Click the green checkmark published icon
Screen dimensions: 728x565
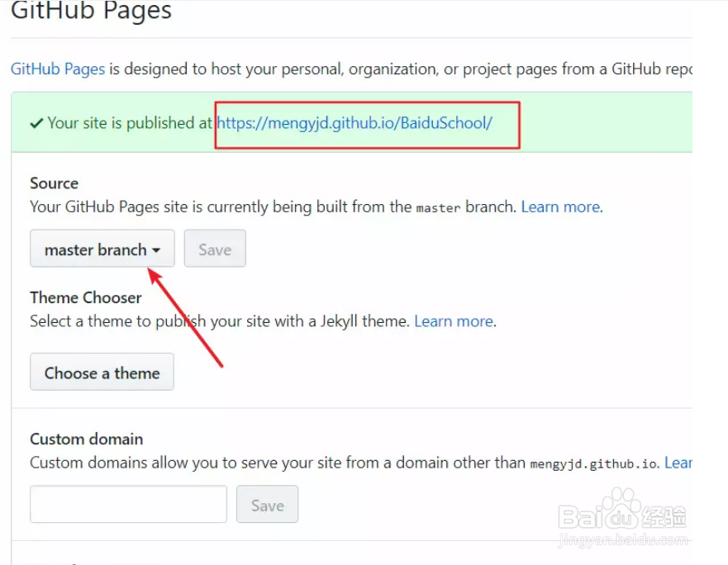tap(36, 124)
